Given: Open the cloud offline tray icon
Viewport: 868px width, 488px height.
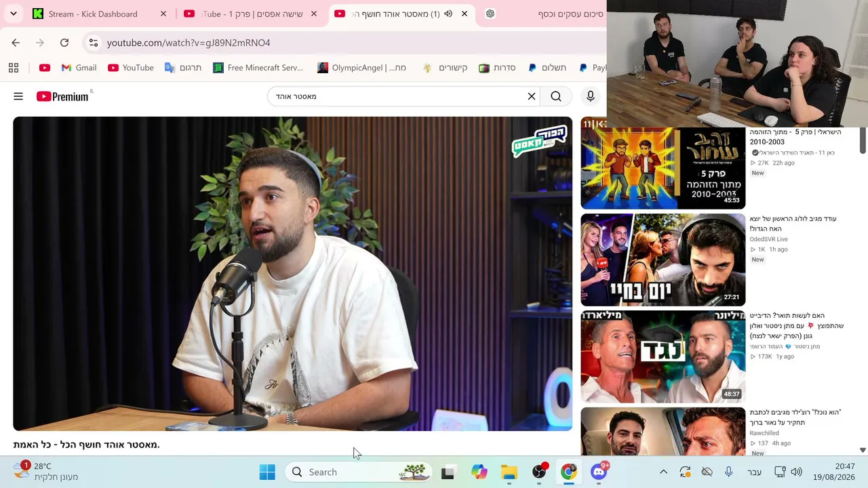Looking at the screenshot, I should tap(707, 472).
